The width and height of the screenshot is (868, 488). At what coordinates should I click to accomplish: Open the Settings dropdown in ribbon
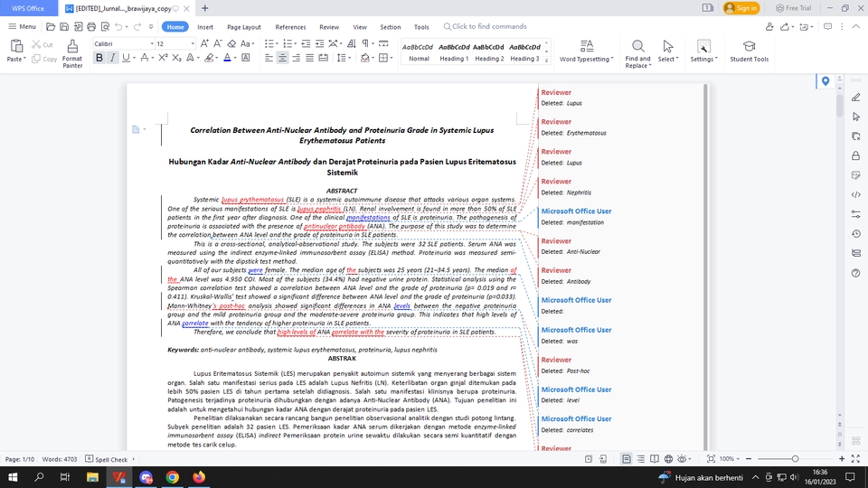(x=703, y=59)
